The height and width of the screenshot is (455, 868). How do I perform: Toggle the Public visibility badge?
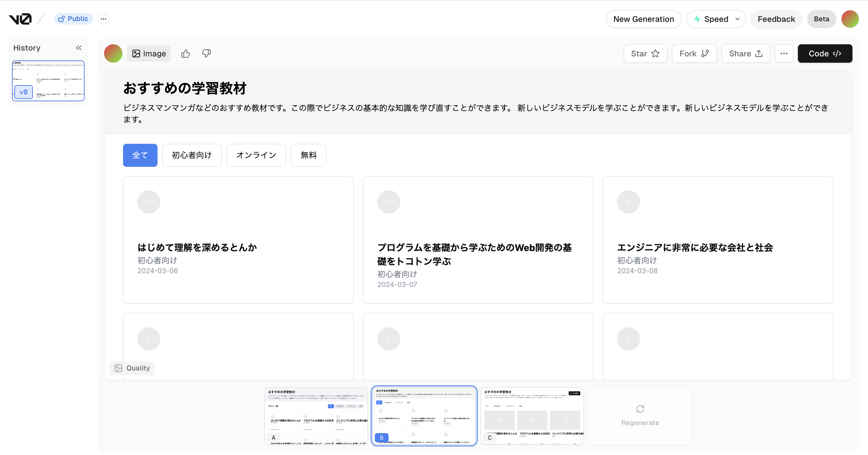(x=73, y=19)
